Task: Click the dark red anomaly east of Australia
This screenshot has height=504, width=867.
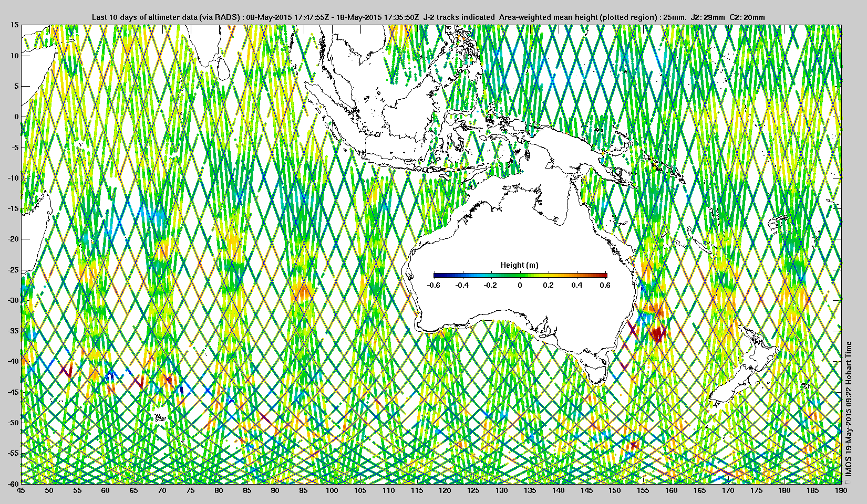Action: [657, 334]
